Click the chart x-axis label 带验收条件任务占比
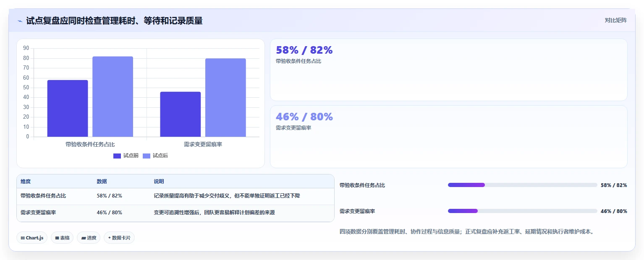Viewport: 644px width, 260px height. pyautogui.click(x=90, y=144)
